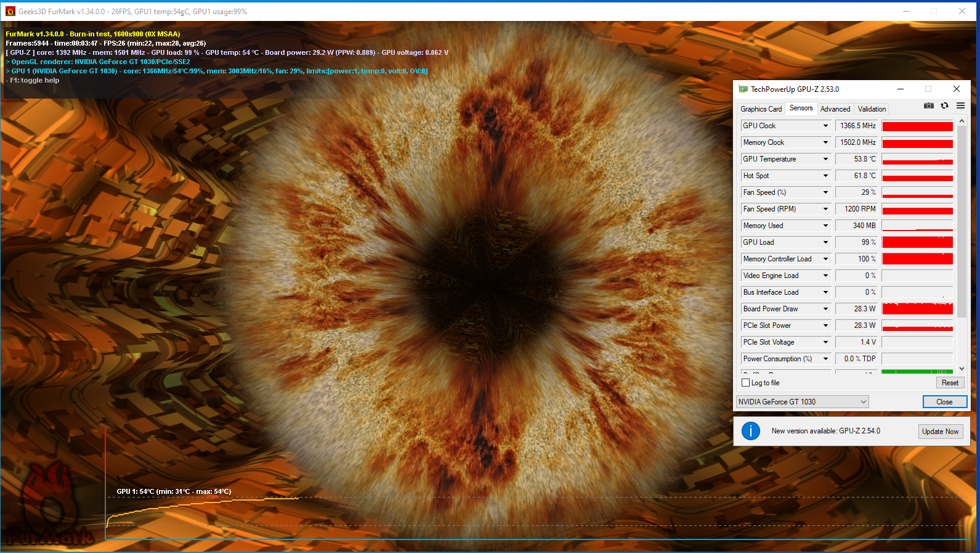
Task: Open the Validation tab
Action: click(872, 109)
